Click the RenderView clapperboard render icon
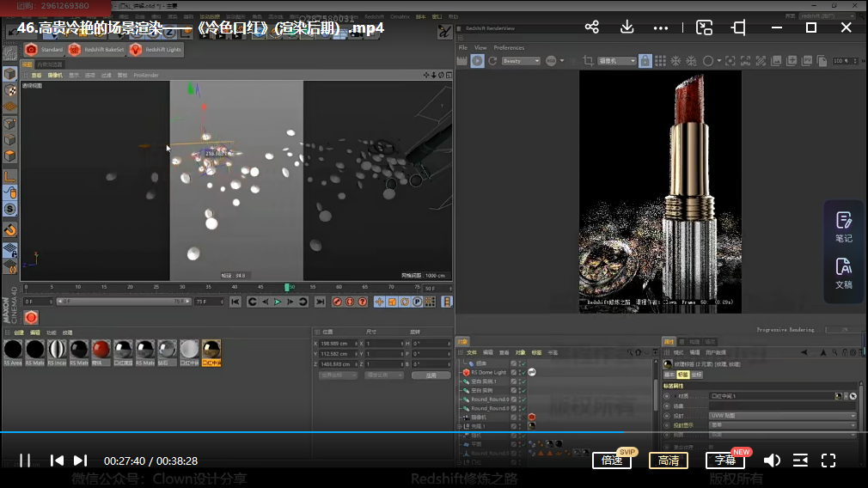 (462, 61)
